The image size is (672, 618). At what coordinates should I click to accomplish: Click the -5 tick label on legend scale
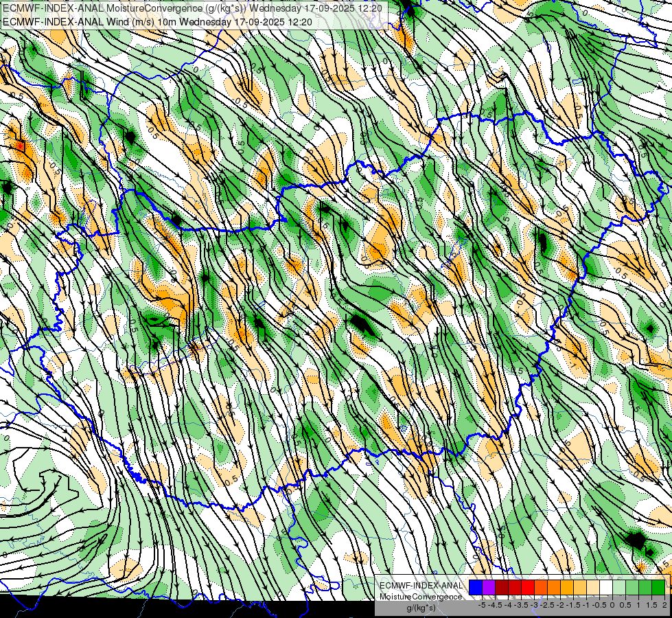(482, 606)
